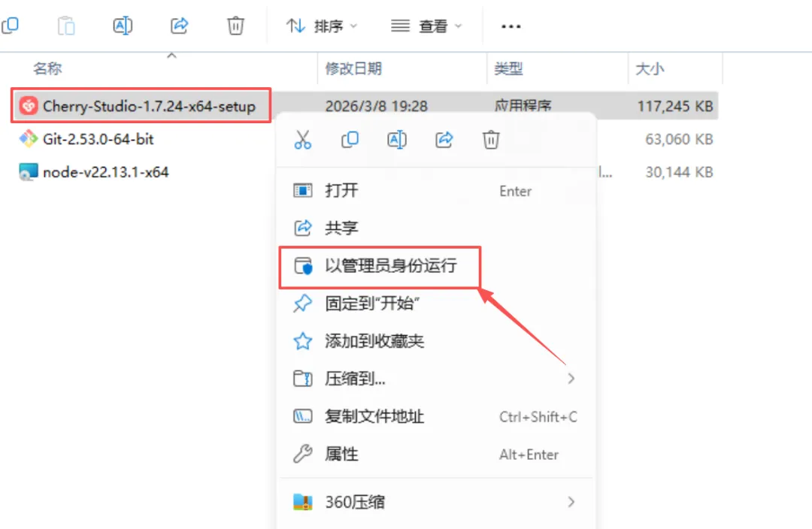Image resolution: width=812 pixels, height=529 pixels.
Task: Click the toolbar rename icon
Action: tap(123, 26)
